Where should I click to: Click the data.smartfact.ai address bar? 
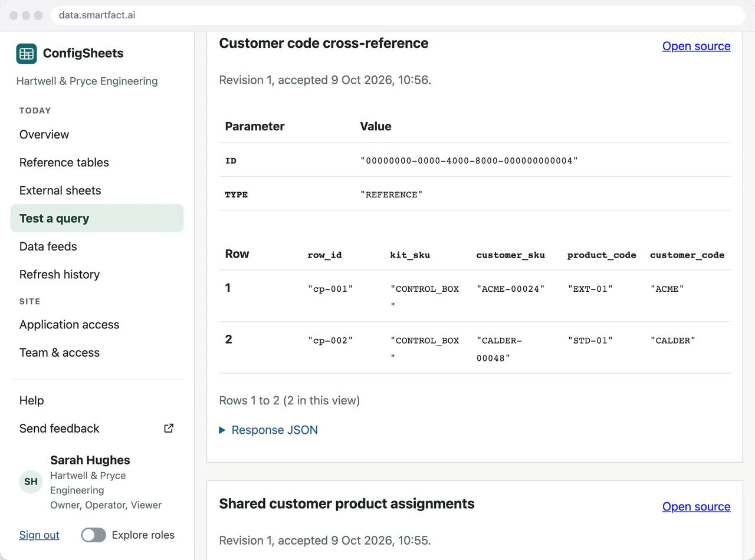[398, 15]
